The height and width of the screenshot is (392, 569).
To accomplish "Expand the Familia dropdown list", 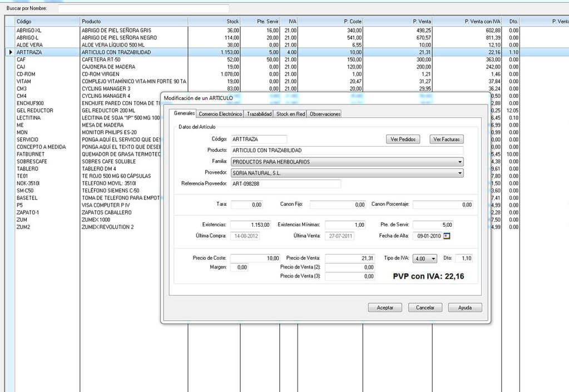I will coord(459,162).
